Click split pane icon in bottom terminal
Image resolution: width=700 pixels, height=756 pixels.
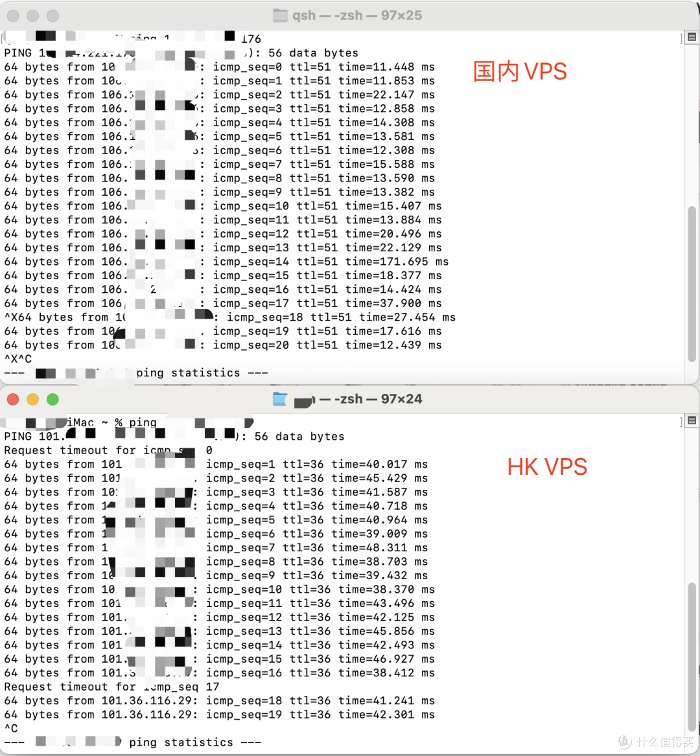(x=692, y=420)
